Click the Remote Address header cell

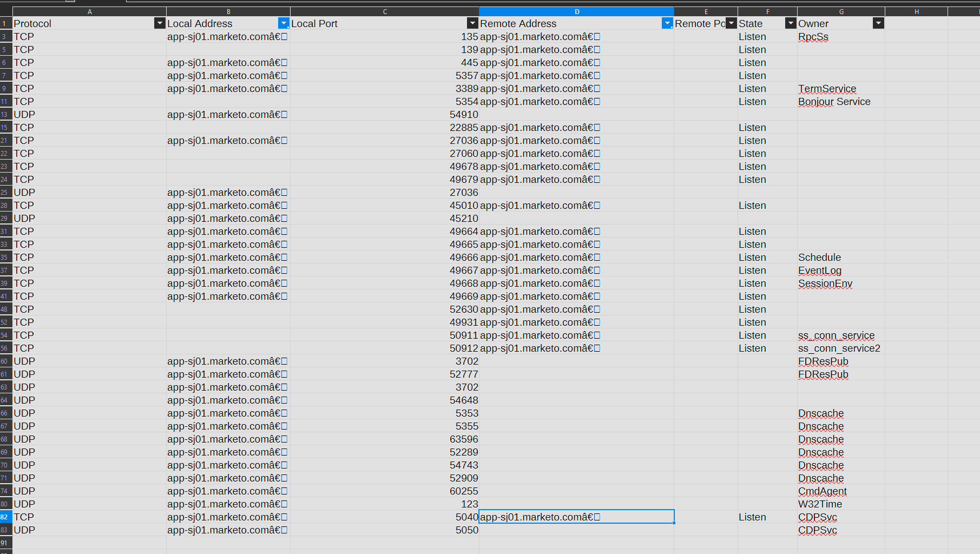pyautogui.click(x=576, y=24)
